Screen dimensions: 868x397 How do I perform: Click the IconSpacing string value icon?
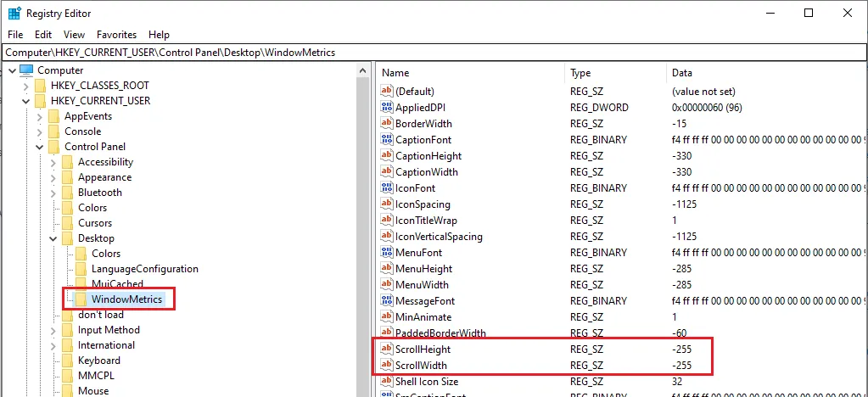386,204
